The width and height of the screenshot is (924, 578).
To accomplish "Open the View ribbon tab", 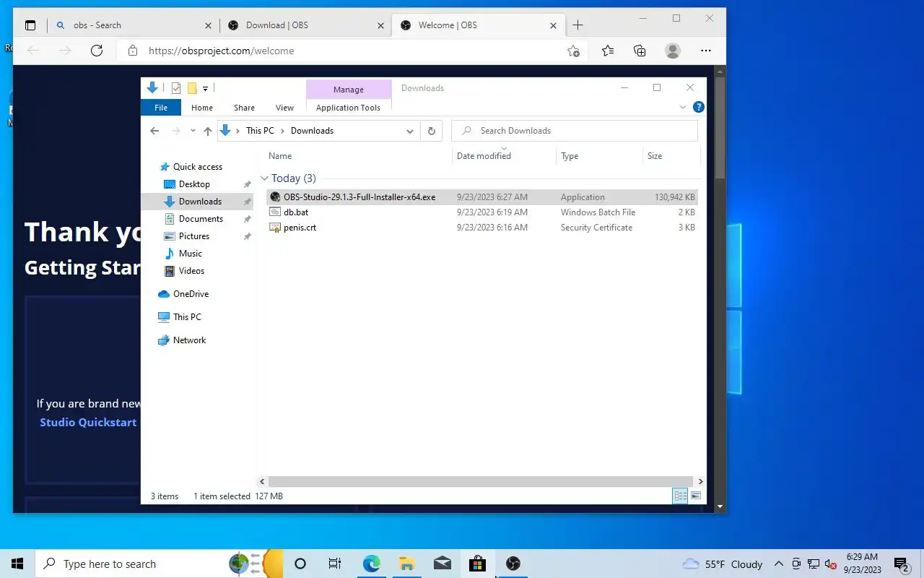I will pos(284,108).
